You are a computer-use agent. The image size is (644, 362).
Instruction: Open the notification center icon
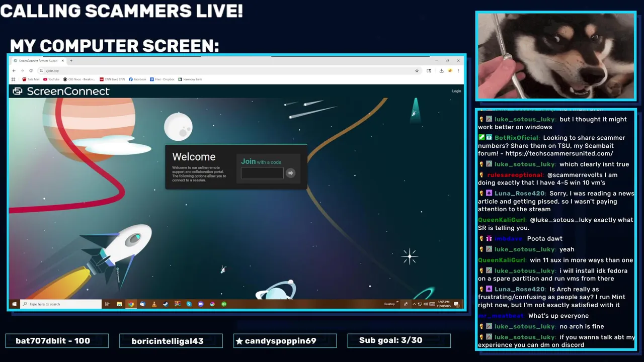pyautogui.click(x=456, y=304)
